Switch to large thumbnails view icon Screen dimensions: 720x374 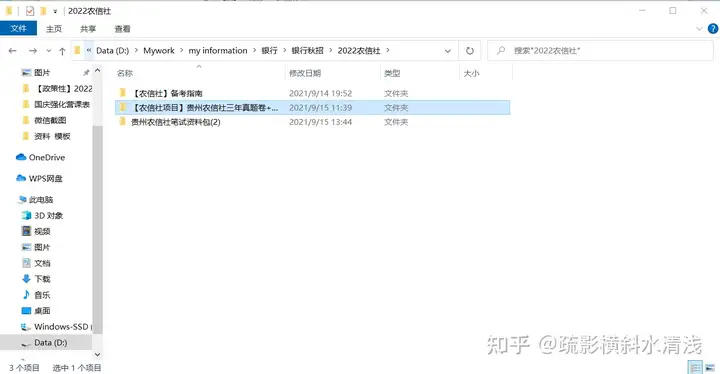[710, 367]
